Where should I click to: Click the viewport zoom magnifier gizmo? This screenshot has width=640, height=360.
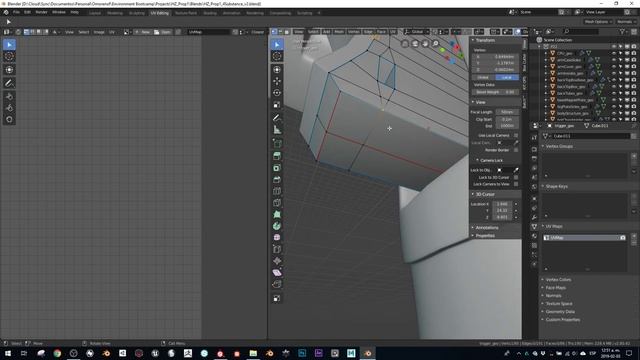click(x=436, y=43)
